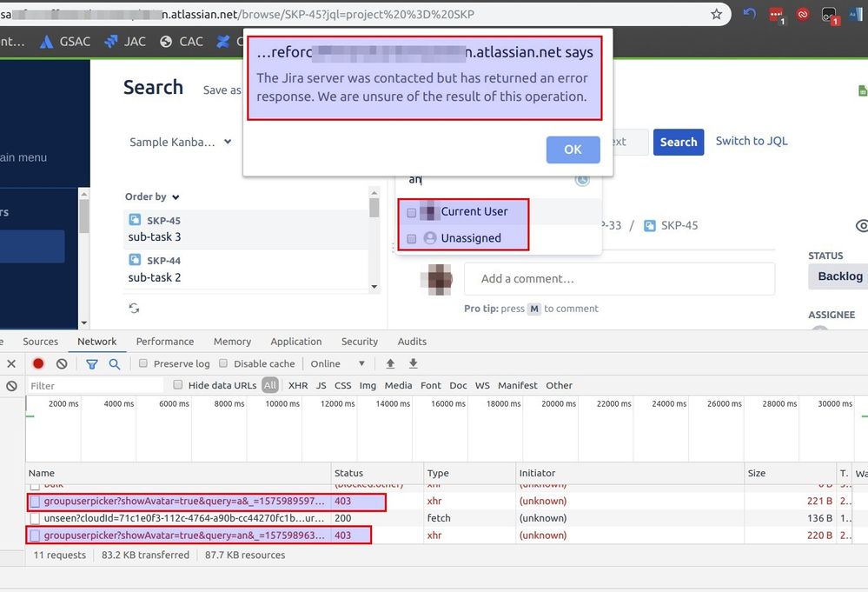The width and height of the screenshot is (868, 592).
Task: Import a HAR file with upload arrow
Action: coord(390,364)
